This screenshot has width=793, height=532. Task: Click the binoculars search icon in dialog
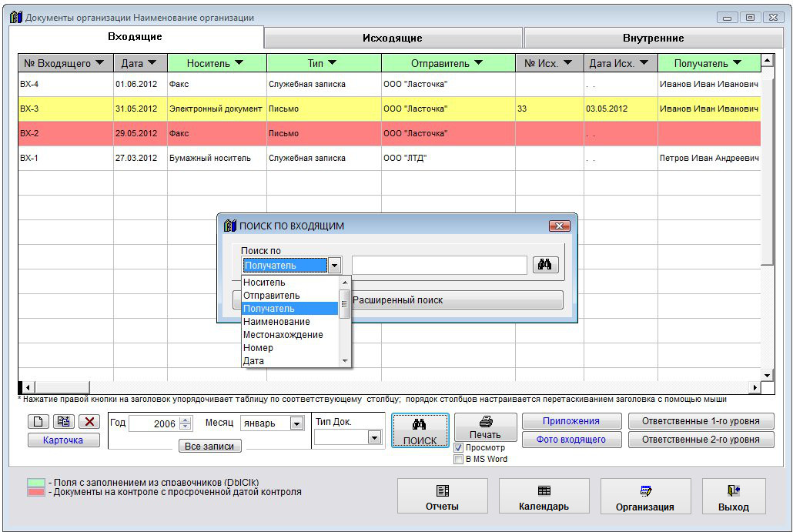(x=544, y=265)
